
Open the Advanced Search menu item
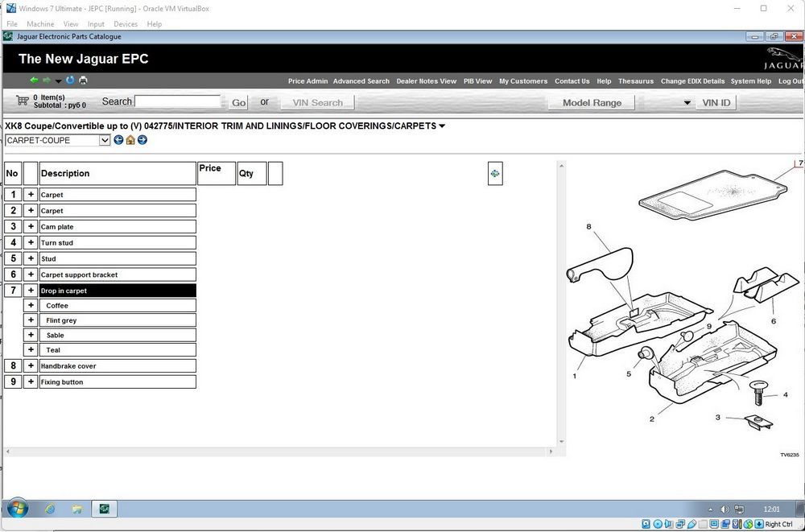(x=361, y=81)
